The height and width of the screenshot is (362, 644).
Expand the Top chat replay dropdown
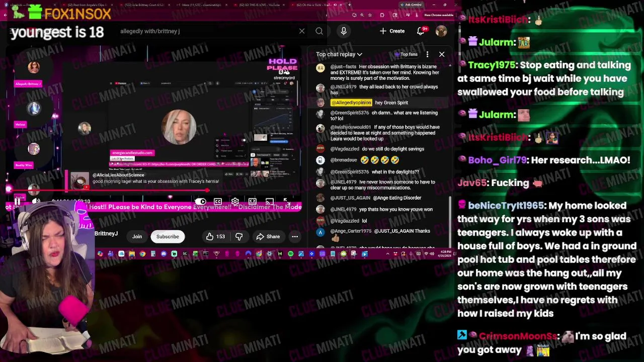coord(339,54)
